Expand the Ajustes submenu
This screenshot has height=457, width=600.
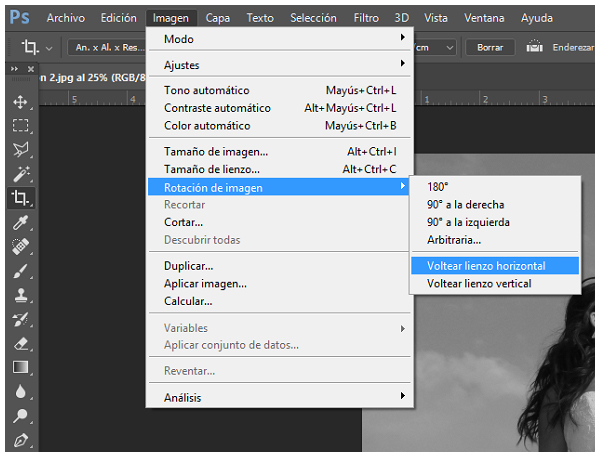pyautogui.click(x=280, y=65)
